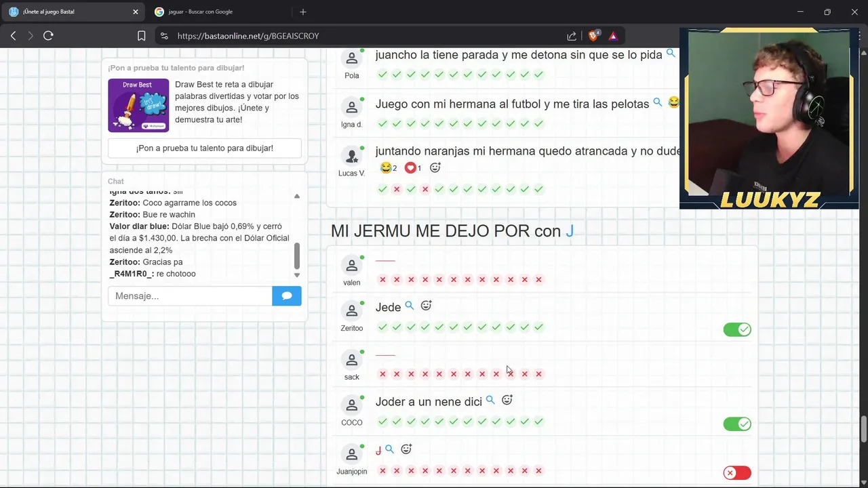Bookmark this page
868x488 pixels.
point(141,36)
